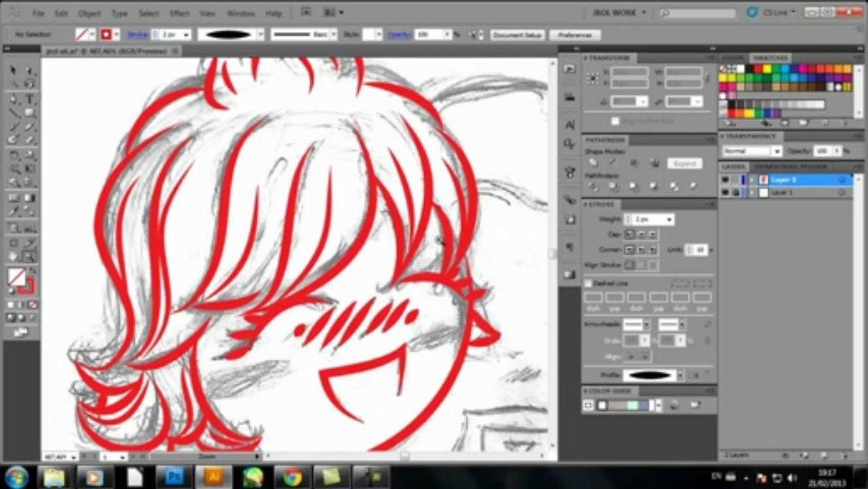Choose Bevel Join corner option
The image size is (868, 489).
[x=652, y=250]
